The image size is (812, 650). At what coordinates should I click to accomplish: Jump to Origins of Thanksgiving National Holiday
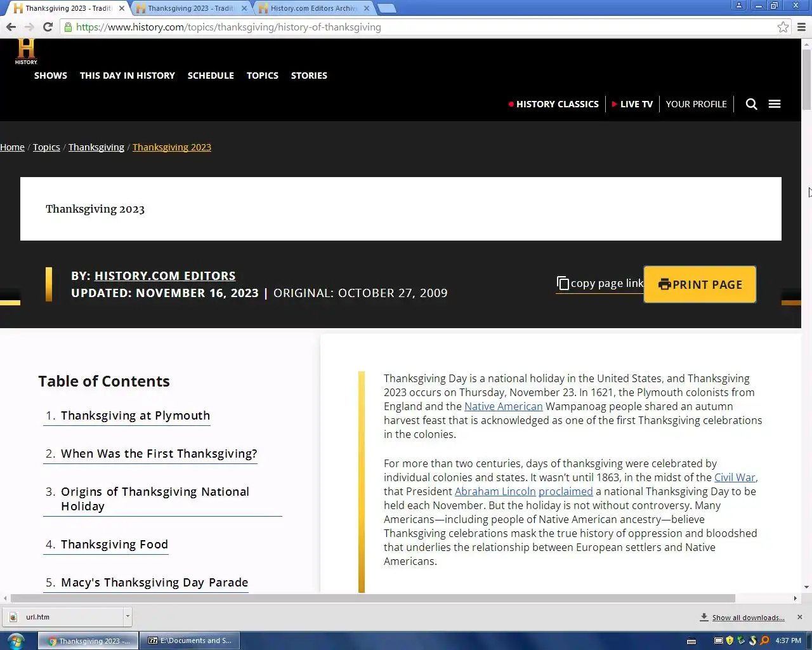pos(155,499)
